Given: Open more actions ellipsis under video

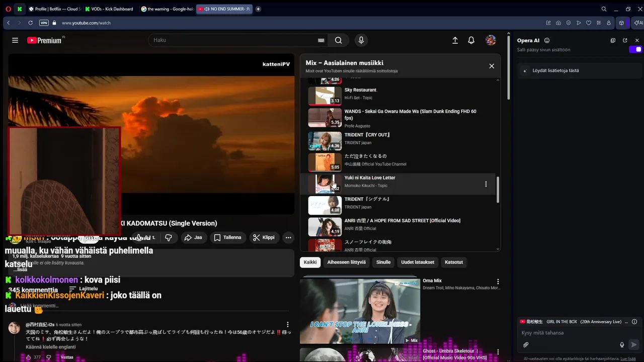Looking at the screenshot, I should (x=288, y=237).
